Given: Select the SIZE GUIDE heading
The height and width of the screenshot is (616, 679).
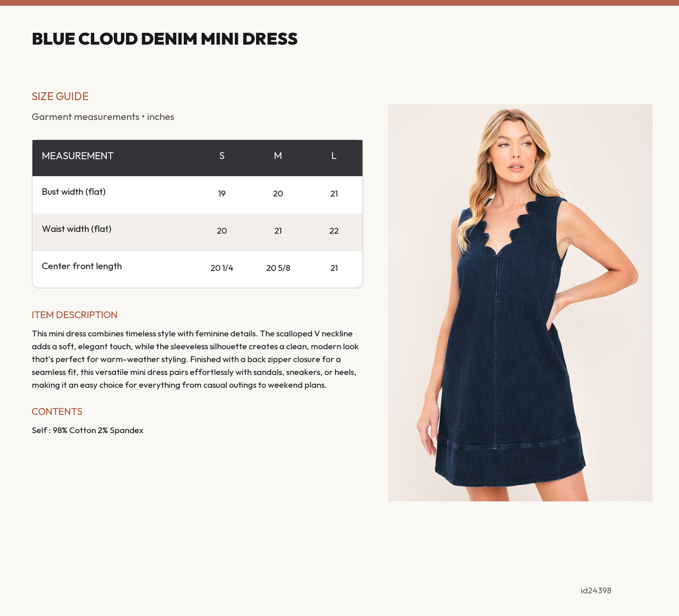Looking at the screenshot, I should point(60,96).
